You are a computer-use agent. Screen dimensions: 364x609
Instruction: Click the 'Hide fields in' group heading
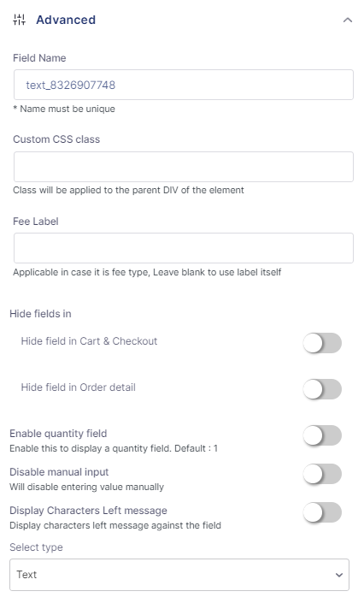[x=40, y=313]
